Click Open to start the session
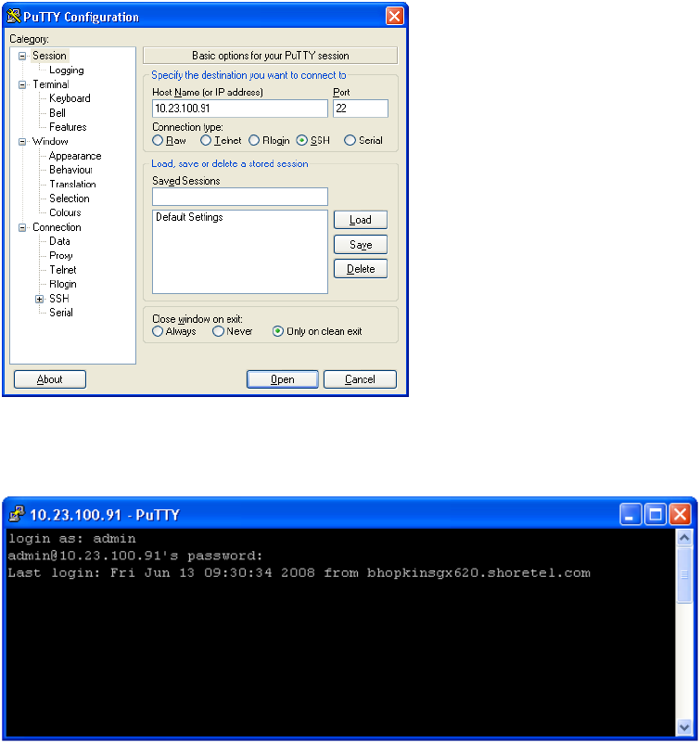Screen dimensions: 700x743 coord(282,379)
